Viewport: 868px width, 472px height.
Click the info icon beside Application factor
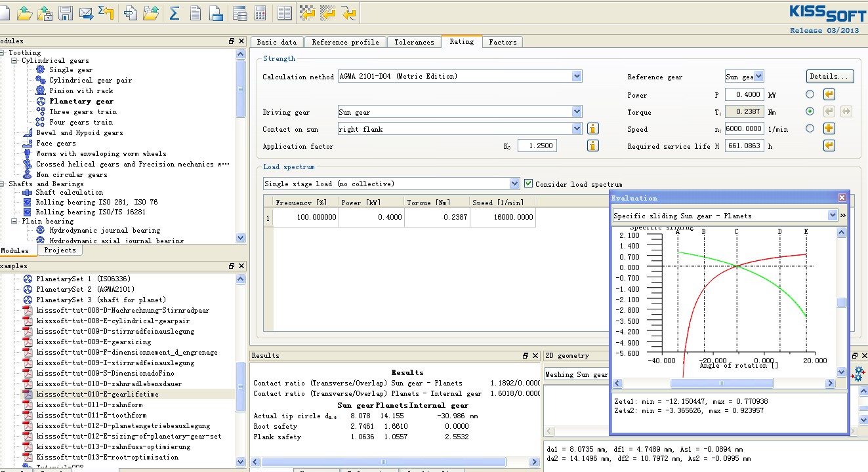[x=592, y=146]
